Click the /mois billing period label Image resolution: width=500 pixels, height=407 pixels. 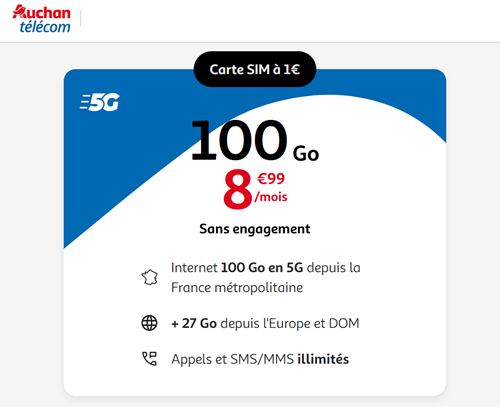(271, 197)
